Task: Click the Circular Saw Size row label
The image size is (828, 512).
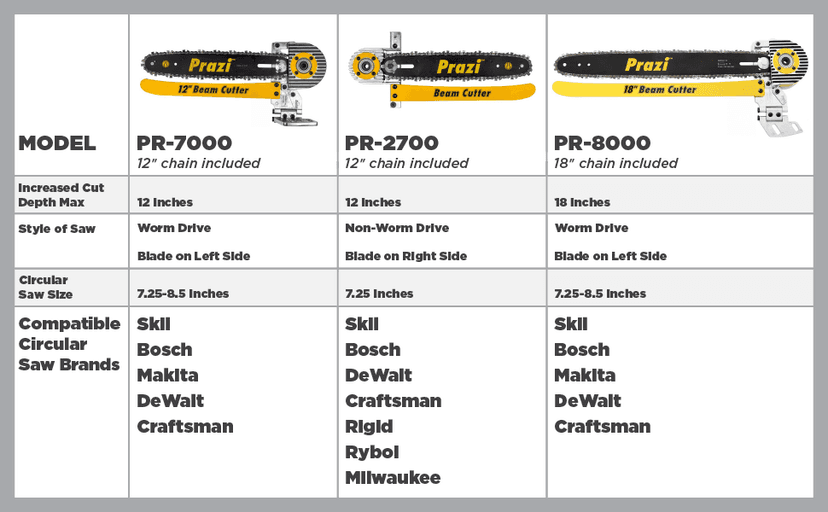Action: click(45, 287)
